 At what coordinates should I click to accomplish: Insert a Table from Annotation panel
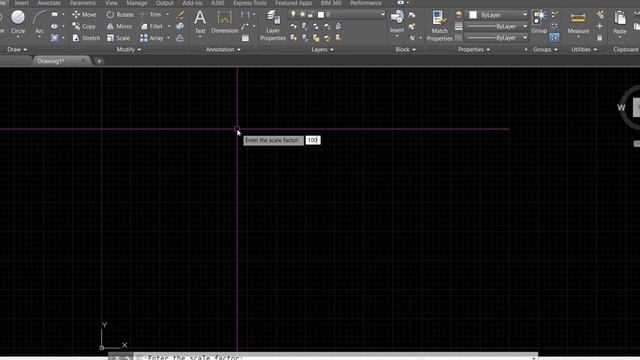pos(245,38)
